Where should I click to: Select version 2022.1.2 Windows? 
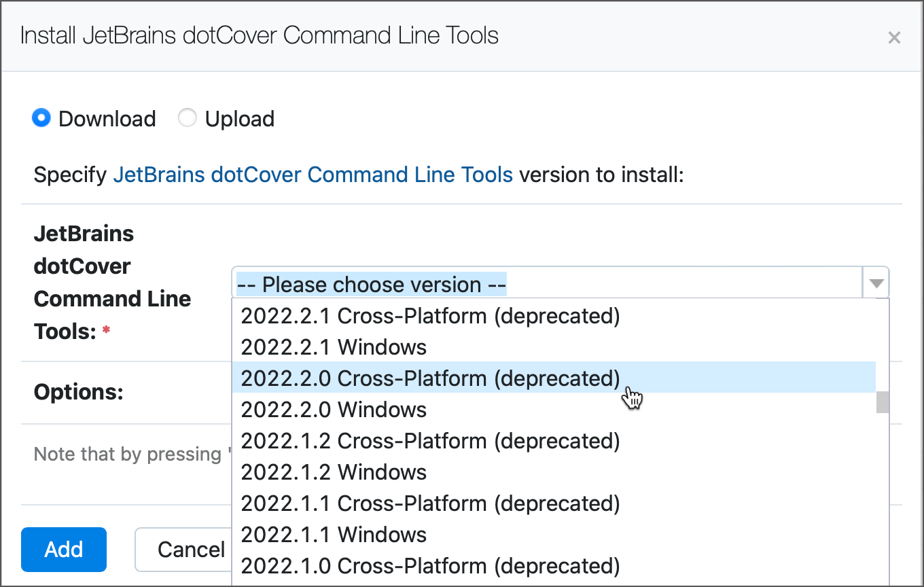point(333,472)
